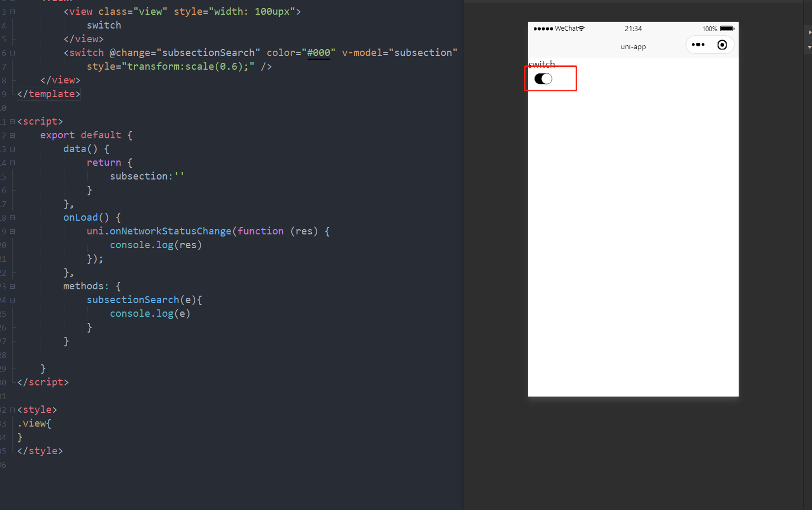812x510 pixels.
Task: Click the 100% battery percentage text
Action: (x=710, y=29)
